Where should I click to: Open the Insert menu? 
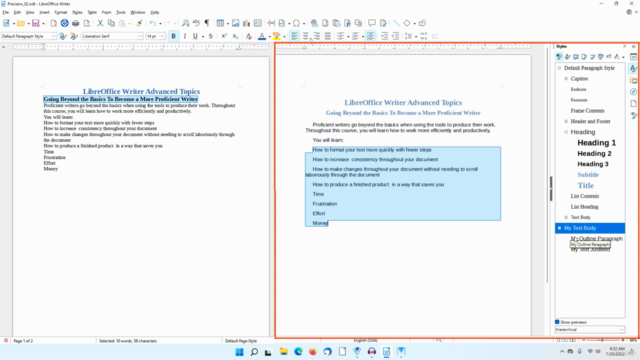pos(44,12)
